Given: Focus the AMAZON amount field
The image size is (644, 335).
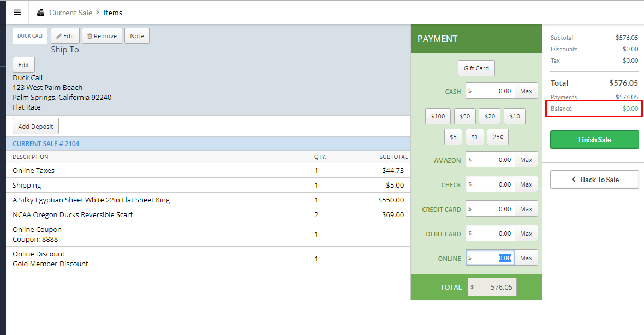Looking at the screenshot, I should 490,160.
